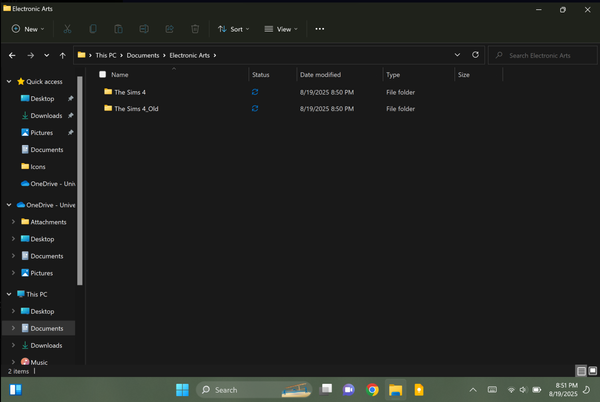Tick the select-all checkbox beside Name
This screenshot has width=600, height=402.
click(102, 75)
